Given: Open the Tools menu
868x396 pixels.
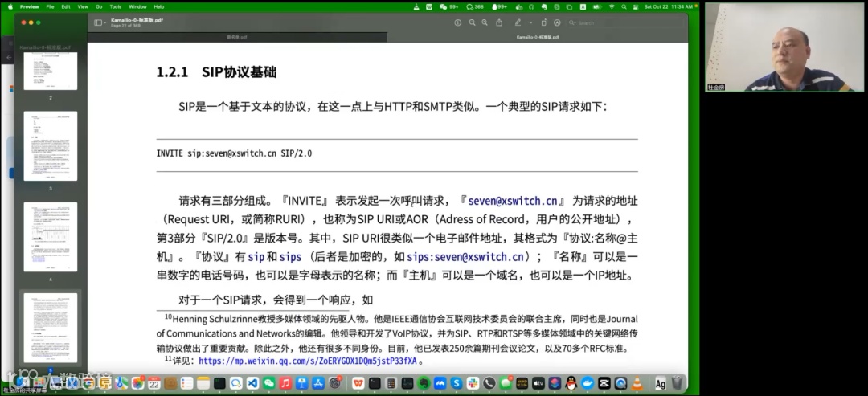Looking at the screenshot, I should [x=115, y=6].
